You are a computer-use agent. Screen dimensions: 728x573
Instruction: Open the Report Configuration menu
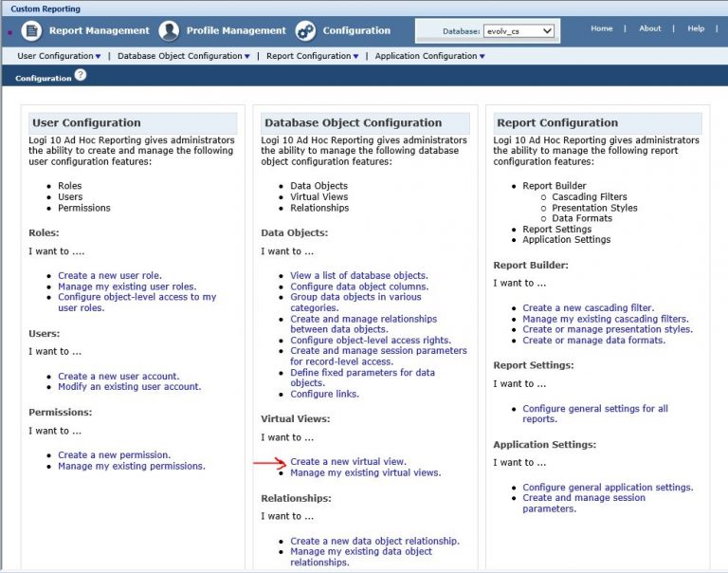(313, 56)
